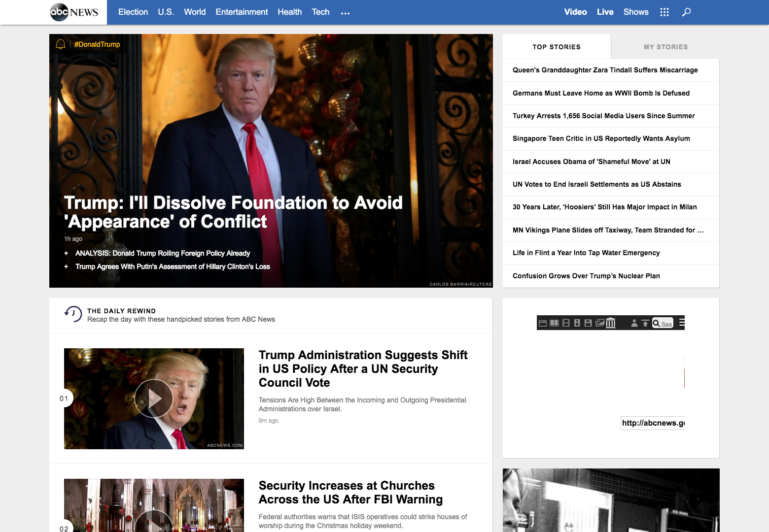769x532 pixels.
Task: Open the Election menu
Action: pyautogui.click(x=133, y=12)
